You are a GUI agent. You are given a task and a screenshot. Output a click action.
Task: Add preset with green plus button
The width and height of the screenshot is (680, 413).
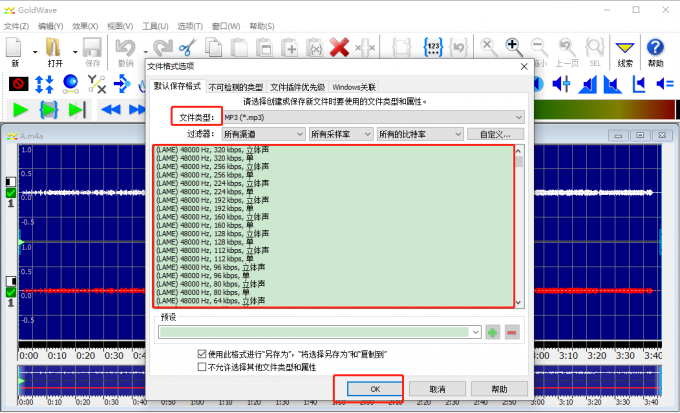coord(492,332)
